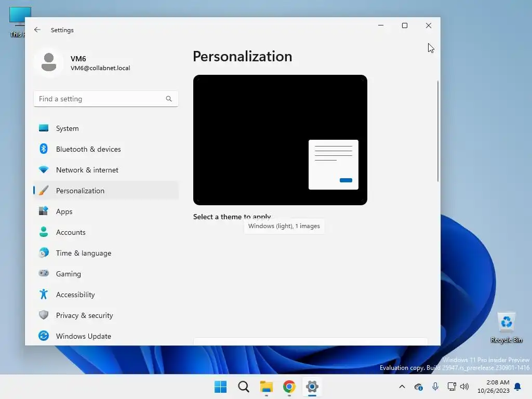Open the System settings category

point(106,128)
